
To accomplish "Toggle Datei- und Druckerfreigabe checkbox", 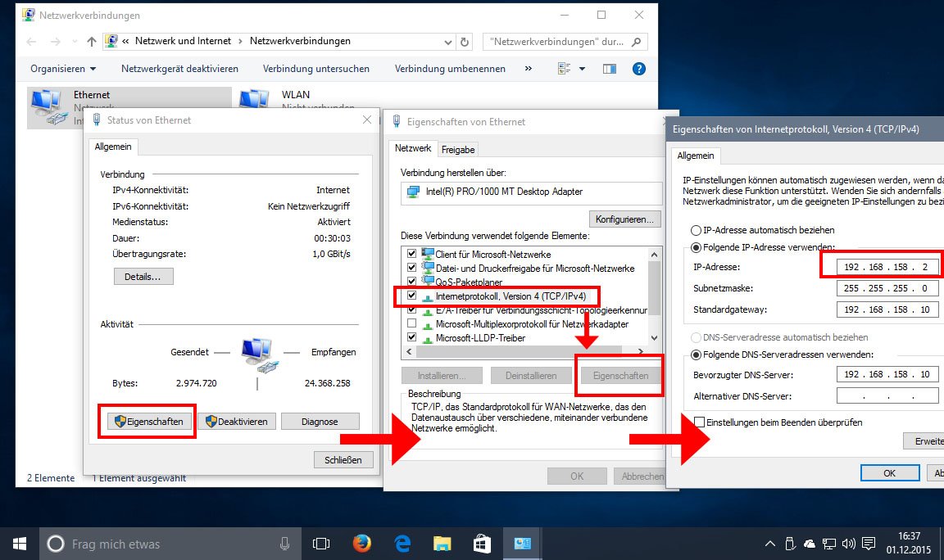I will click(x=412, y=267).
